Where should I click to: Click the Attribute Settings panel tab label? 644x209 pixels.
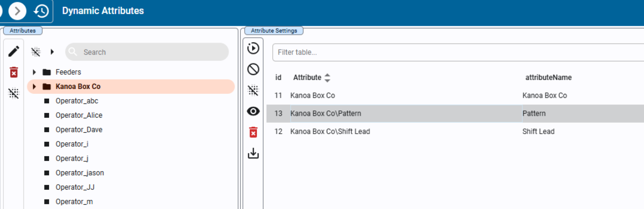coord(274,31)
